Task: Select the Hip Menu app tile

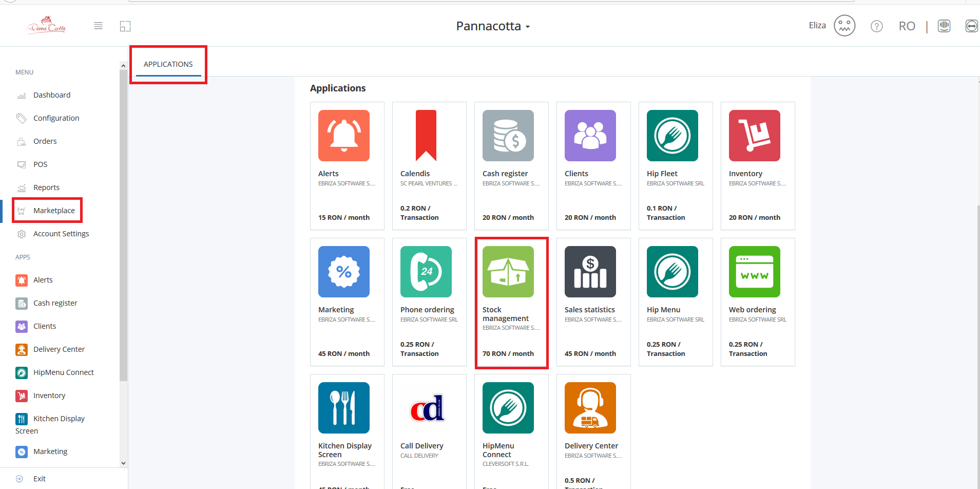Action: [x=676, y=302]
